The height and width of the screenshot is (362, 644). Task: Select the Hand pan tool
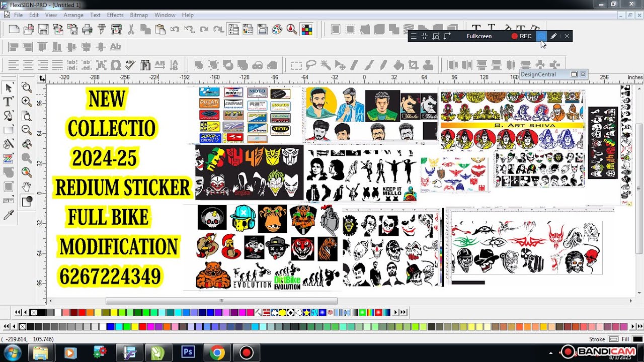point(27,187)
